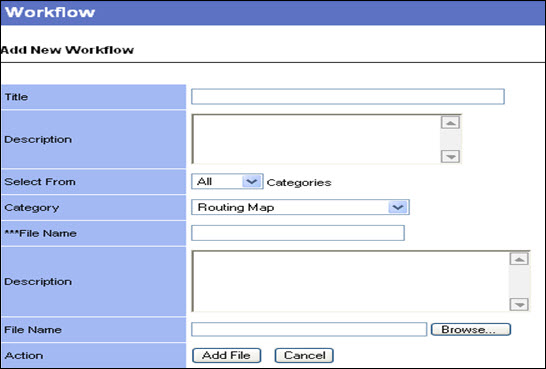Cancel the new workflow form
This screenshot has width=546, height=369.
pyautogui.click(x=304, y=355)
